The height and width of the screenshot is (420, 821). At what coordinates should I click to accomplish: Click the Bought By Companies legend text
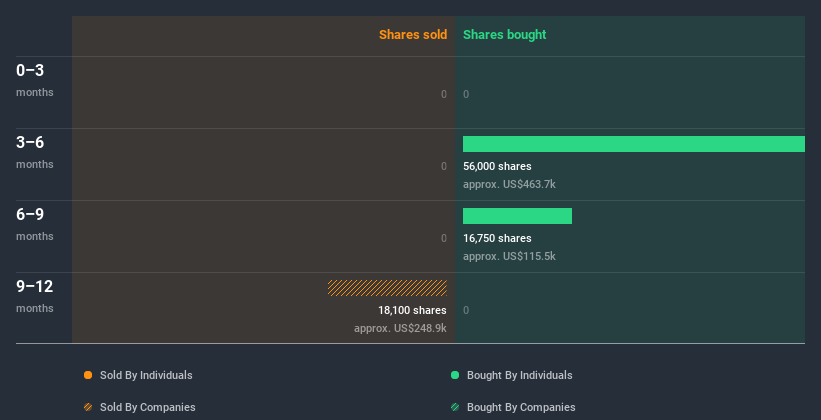pyautogui.click(x=521, y=407)
